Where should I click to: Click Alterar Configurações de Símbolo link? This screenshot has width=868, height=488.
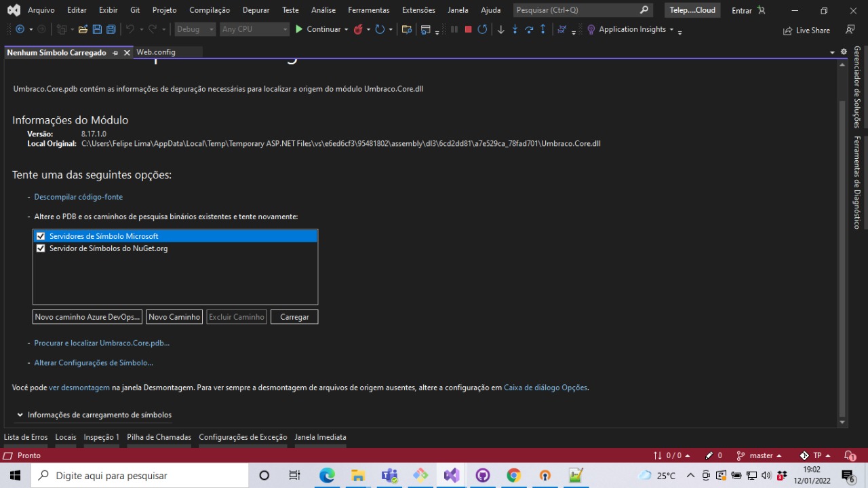94,362
